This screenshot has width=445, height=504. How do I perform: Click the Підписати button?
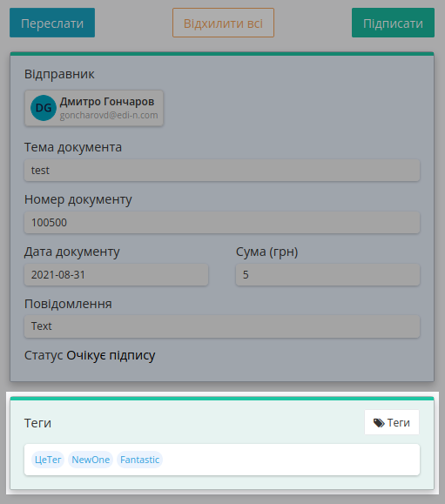pyautogui.click(x=393, y=23)
